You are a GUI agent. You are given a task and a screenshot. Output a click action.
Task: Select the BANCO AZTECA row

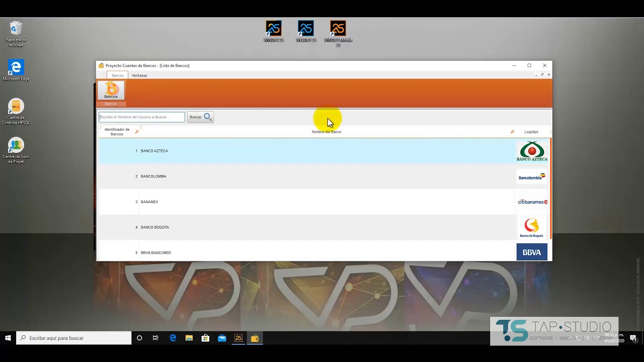[324, 151]
